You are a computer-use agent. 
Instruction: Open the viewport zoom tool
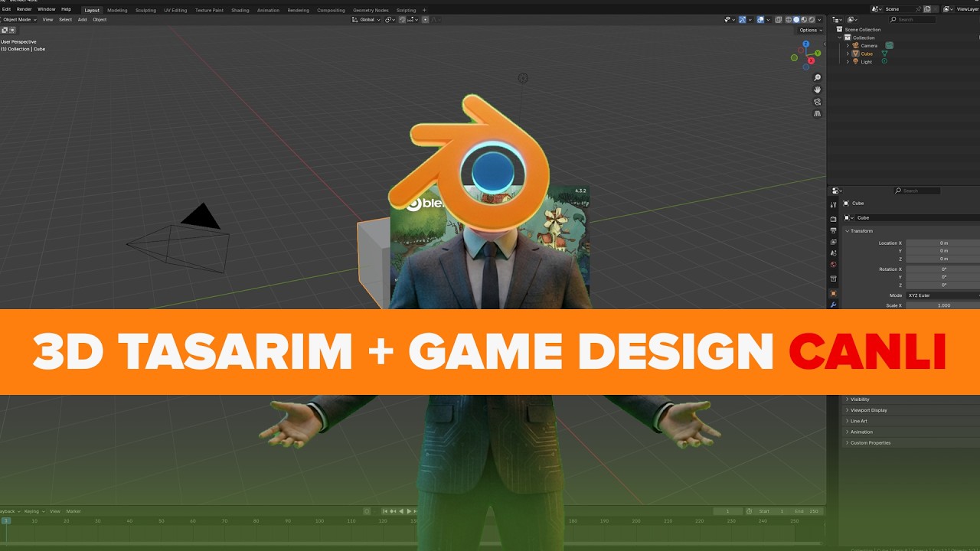[x=817, y=78]
